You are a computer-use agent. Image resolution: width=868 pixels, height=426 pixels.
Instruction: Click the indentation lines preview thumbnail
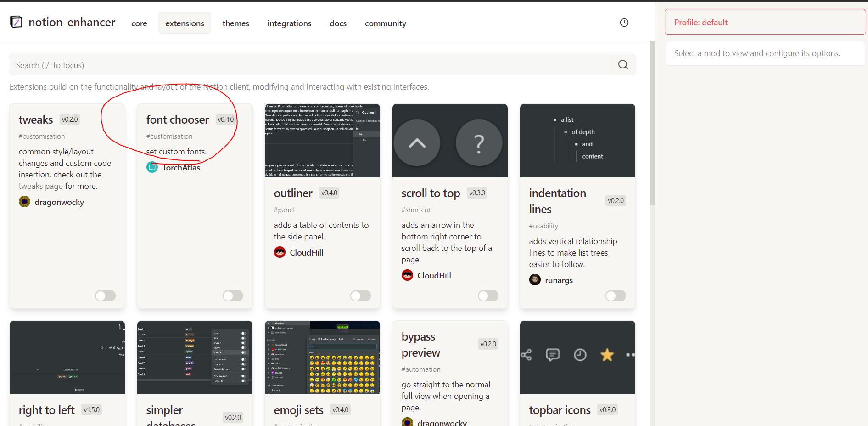pyautogui.click(x=577, y=141)
